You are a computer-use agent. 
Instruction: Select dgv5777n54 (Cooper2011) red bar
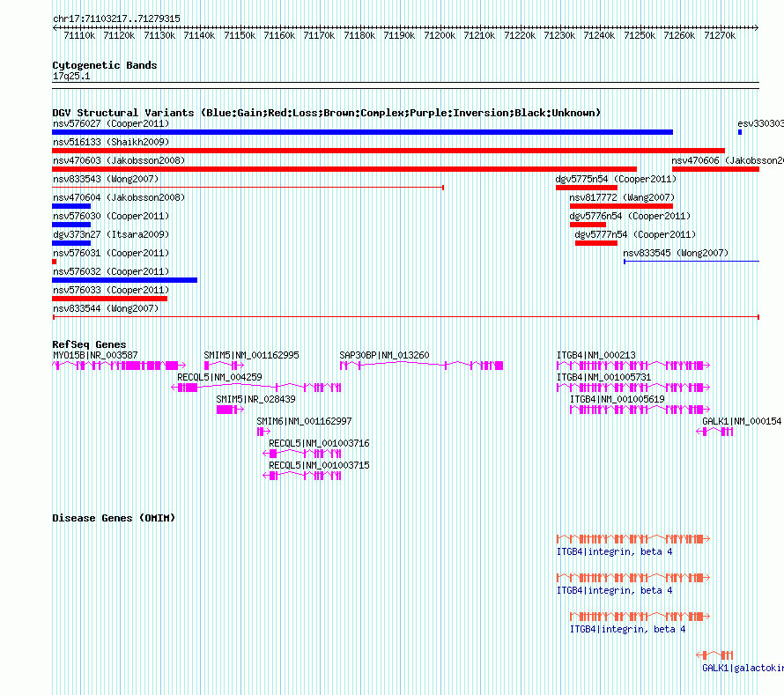tap(596, 243)
